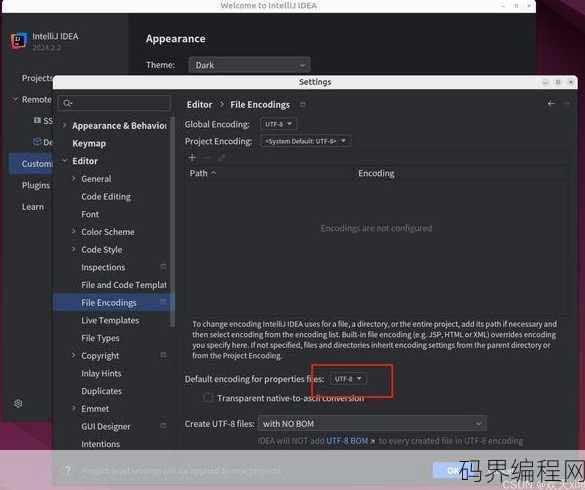Open Live Templates settings
This screenshot has height=490, width=585.
[110, 320]
